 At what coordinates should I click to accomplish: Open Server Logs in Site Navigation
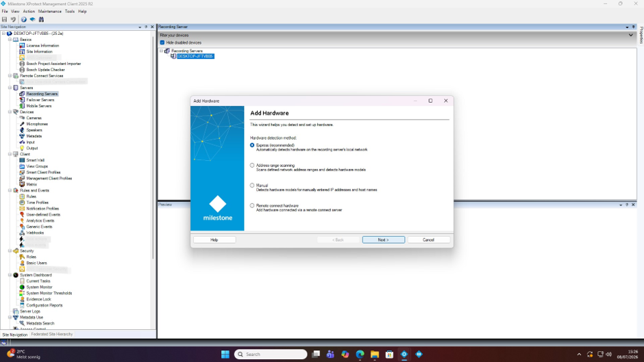tap(30, 311)
